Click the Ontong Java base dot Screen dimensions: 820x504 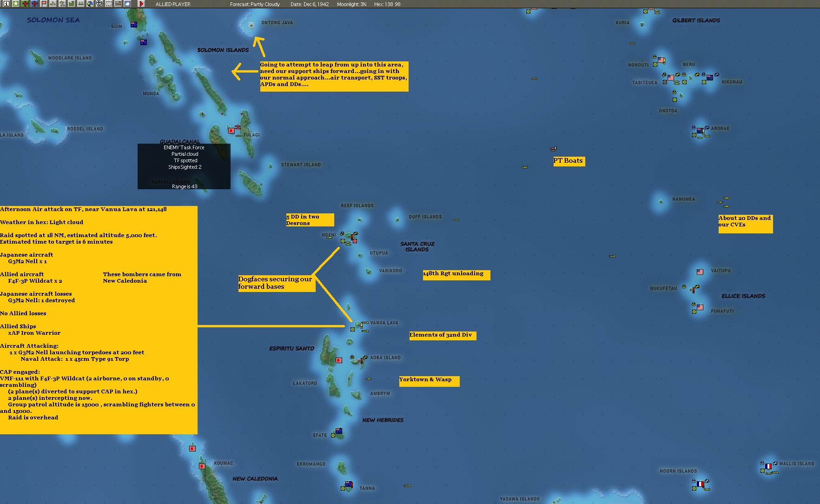coord(251,26)
